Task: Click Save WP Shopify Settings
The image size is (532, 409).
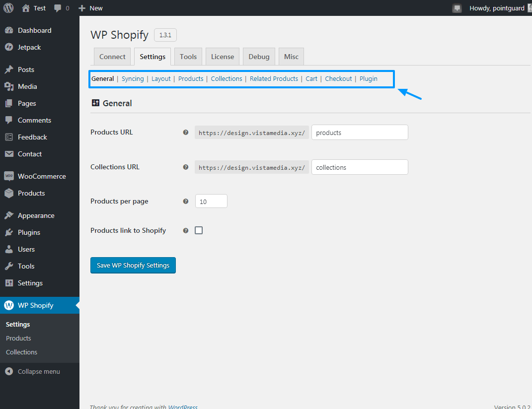Action: coord(133,265)
